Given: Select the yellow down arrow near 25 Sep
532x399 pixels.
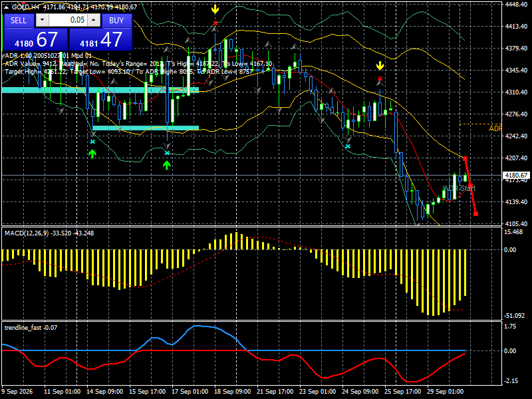Looking at the screenshot, I should click(x=380, y=66).
